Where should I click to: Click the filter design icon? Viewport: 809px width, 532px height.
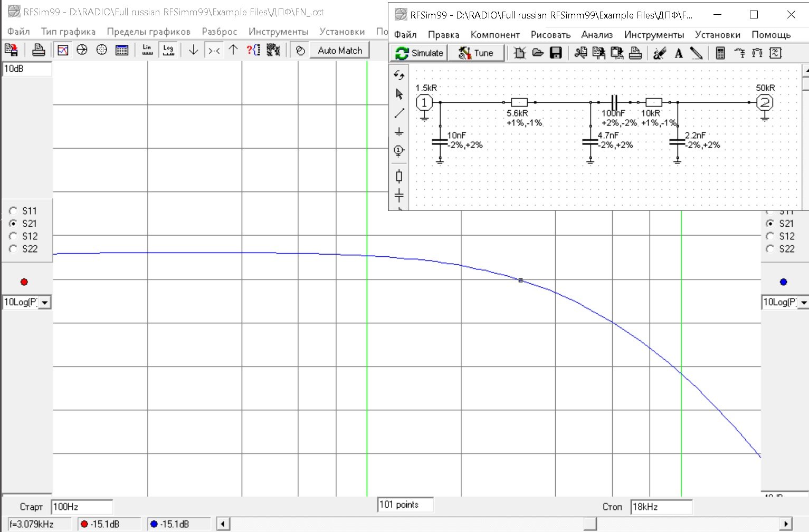point(776,53)
